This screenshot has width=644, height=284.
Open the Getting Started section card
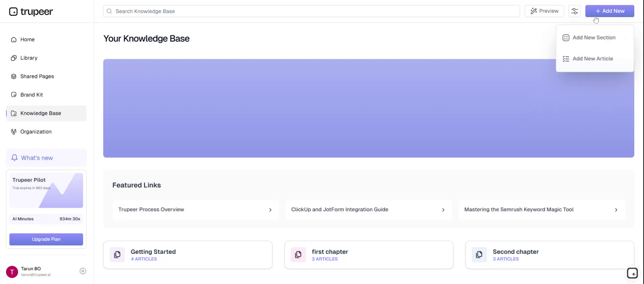[x=188, y=255]
